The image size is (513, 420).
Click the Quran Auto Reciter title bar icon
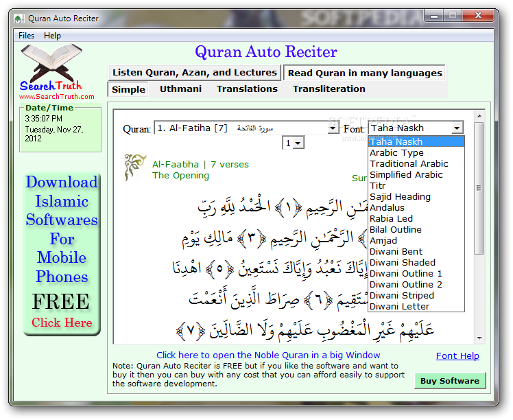[x=19, y=19]
